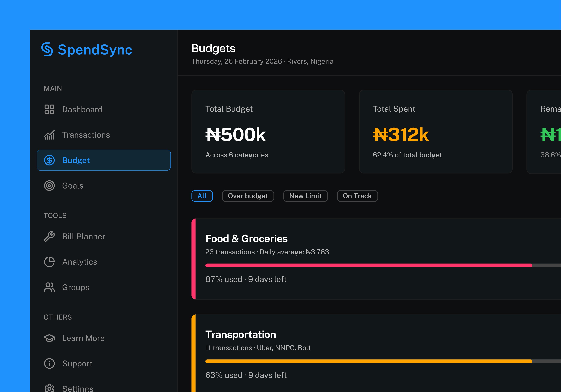
Task: Open the Total Budget summary card
Action: tap(268, 131)
